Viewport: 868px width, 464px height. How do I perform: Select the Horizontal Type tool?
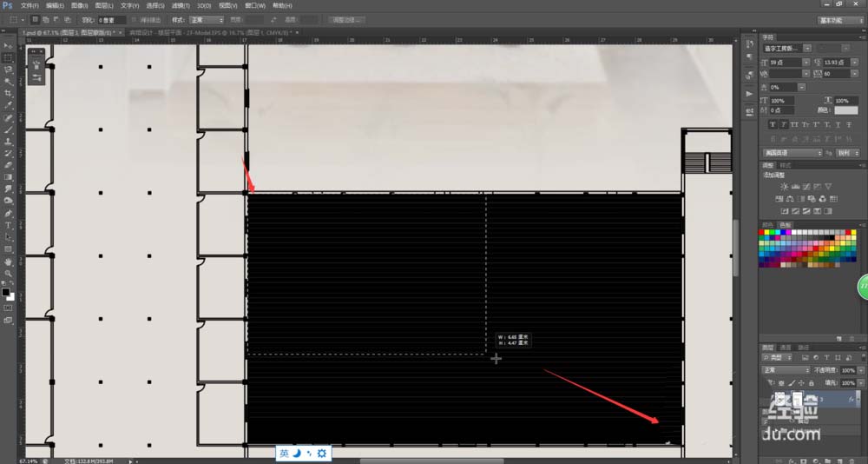tap(9, 225)
